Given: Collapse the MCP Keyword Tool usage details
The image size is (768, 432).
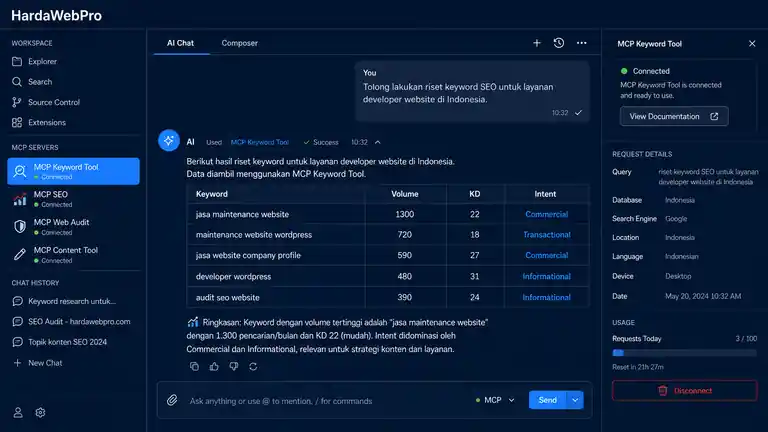Looking at the screenshot, I should [x=378, y=142].
